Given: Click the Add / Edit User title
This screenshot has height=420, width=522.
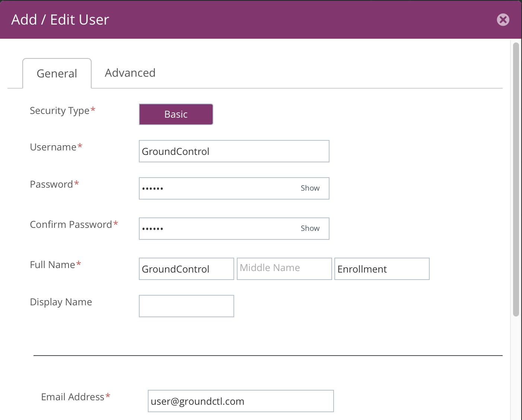Looking at the screenshot, I should point(60,20).
